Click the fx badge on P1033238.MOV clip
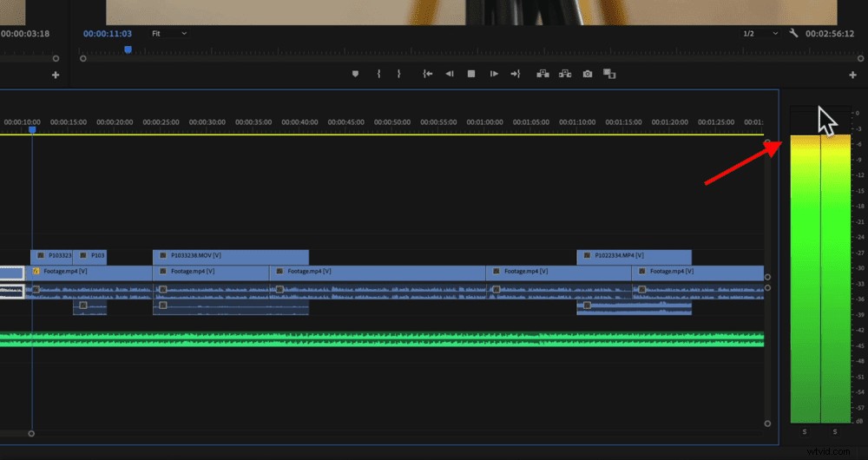The height and width of the screenshot is (460, 868). pyautogui.click(x=163, y=256)
